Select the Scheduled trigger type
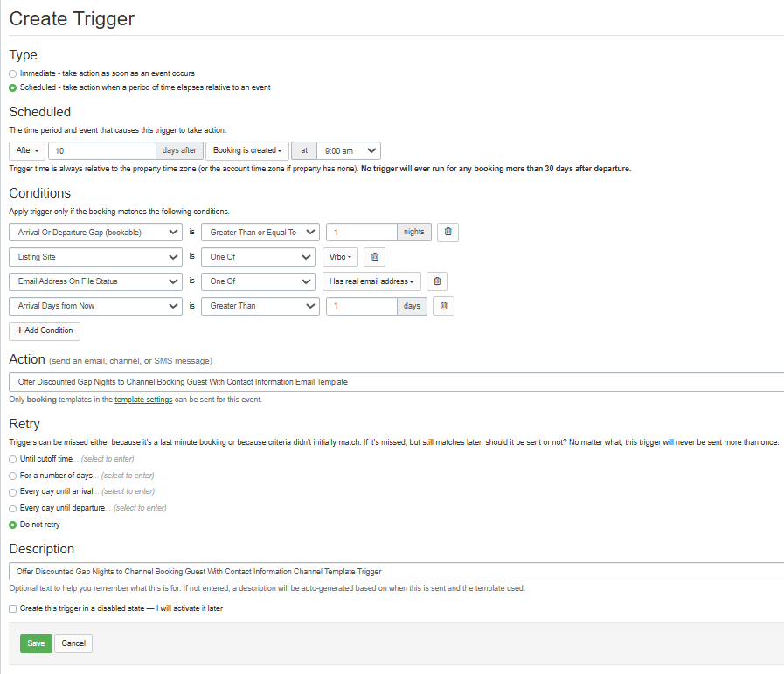Image resolution: width=784 pixels, height=674 pixels. [x=13, y=88]
